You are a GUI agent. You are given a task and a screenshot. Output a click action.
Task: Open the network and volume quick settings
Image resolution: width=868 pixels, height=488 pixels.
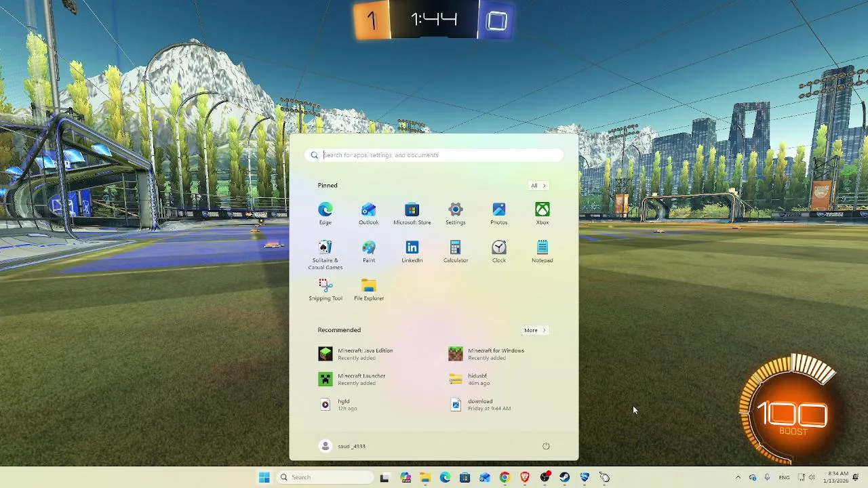tap(806, 477)
